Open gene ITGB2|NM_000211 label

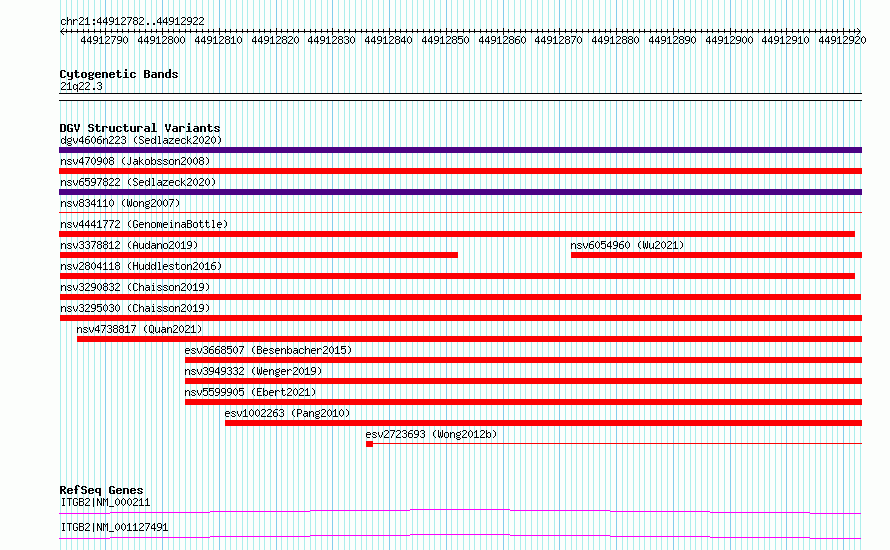point(105,502)
